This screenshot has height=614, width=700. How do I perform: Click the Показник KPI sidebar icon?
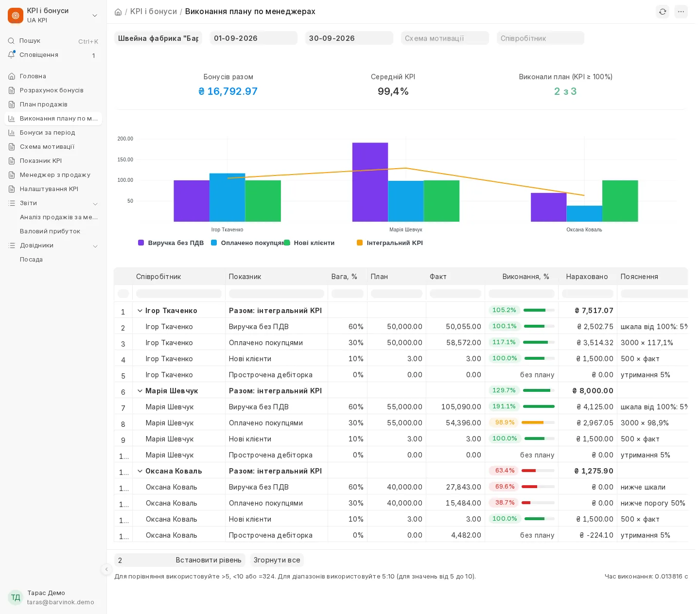coord(12,161)
